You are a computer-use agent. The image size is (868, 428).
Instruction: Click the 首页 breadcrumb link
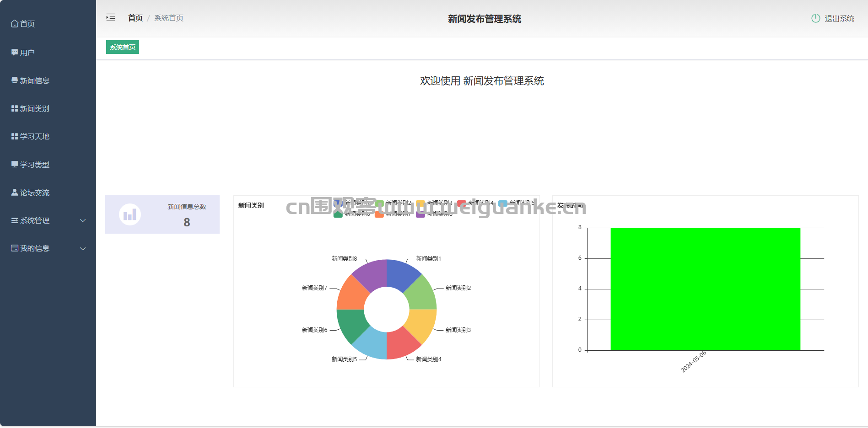135,18
